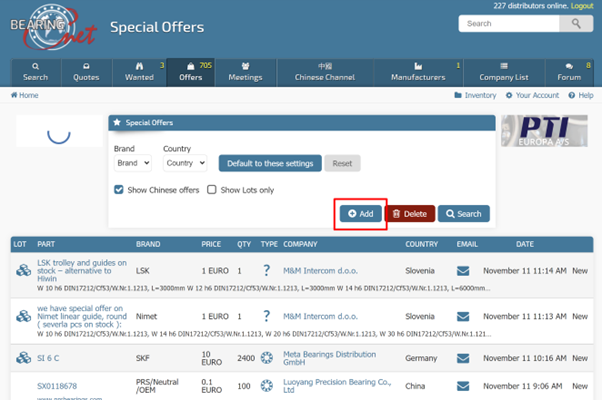602x400 pixels.
Task: Go to Home breadcrumb link
Action: point(25,95)
